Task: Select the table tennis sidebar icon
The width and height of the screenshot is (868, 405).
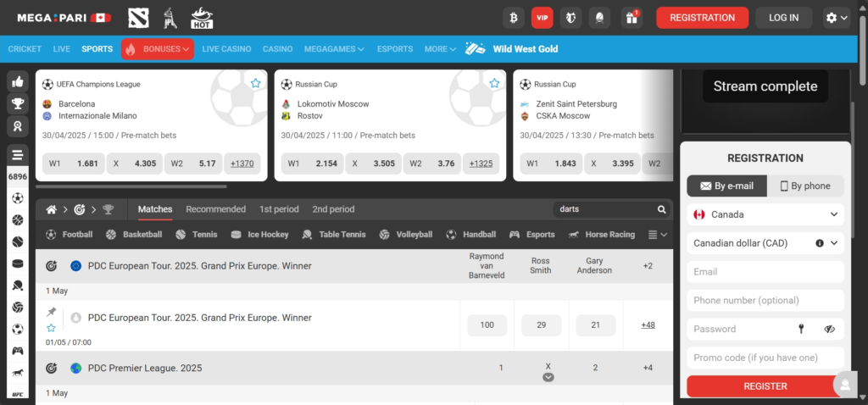Action: click(x=18, y=286)
